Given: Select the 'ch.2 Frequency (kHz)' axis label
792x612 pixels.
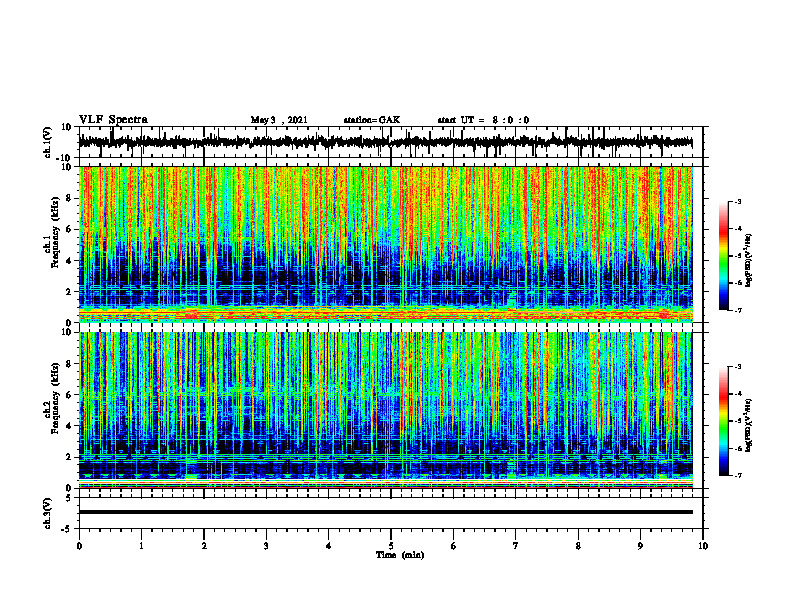Looking at the screenshot, I should coord(52,398).
